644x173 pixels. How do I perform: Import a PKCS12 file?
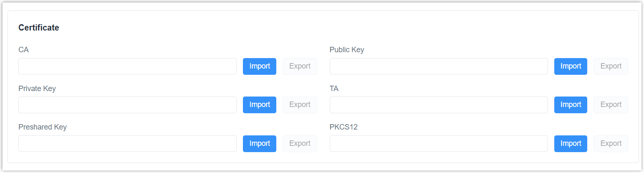tap(571, 144)
